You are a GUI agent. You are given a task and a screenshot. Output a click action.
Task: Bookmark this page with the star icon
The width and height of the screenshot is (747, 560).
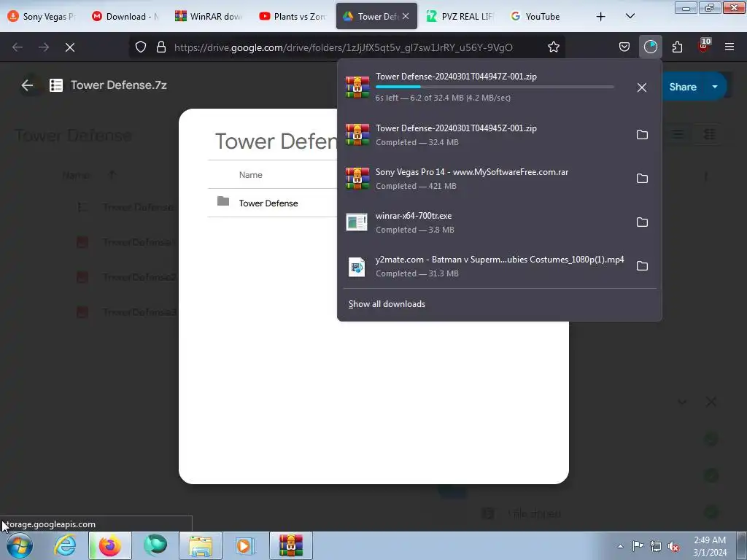[553, 47]
